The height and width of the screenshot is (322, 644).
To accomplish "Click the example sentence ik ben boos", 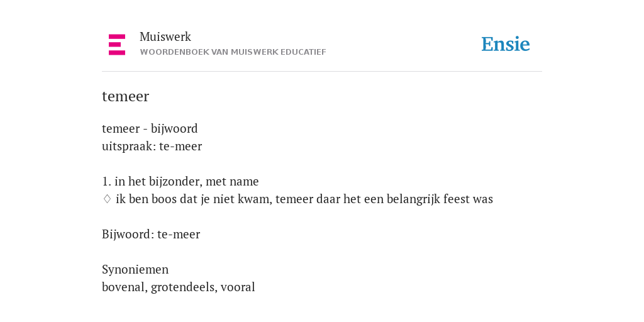I will tap(304, 199).
